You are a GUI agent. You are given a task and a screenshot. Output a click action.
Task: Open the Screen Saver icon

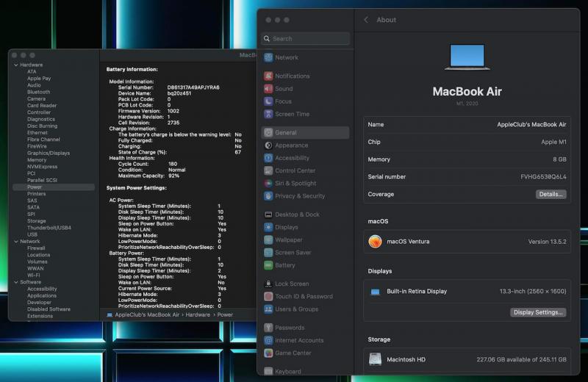click(x=268, y=253)
